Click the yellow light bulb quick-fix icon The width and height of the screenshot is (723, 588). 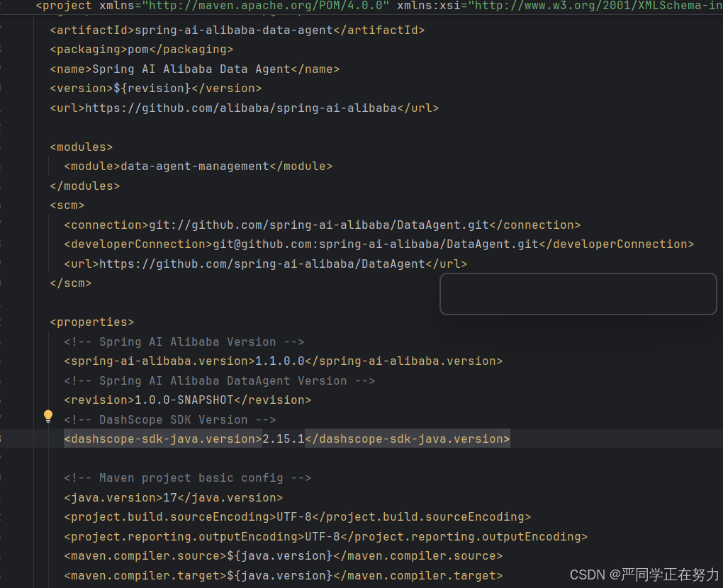pos(48,417)
